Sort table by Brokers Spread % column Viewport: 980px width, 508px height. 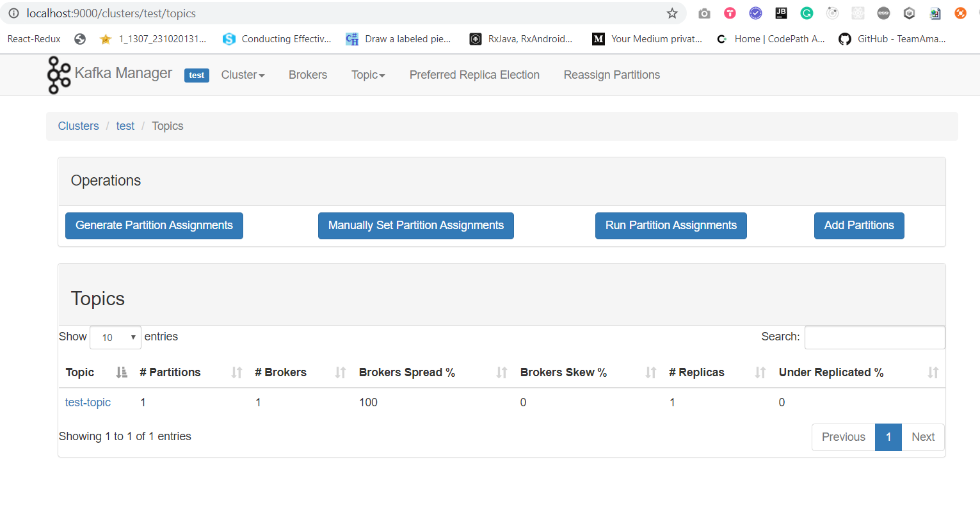(x=433, y=372)
